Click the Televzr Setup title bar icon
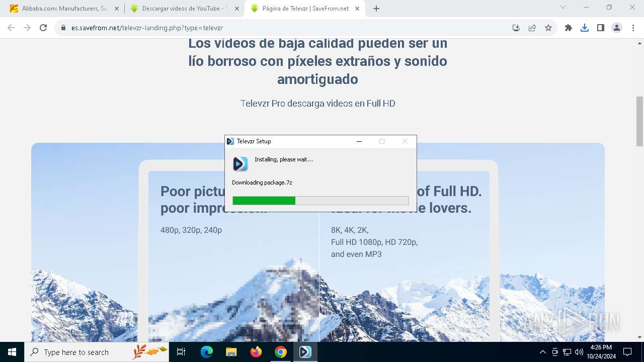This screenshot has height=362, width=644. click(x=230, y=141)
